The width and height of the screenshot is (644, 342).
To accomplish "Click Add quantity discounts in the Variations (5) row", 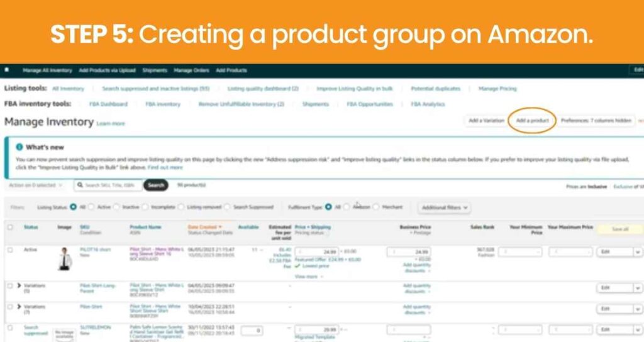I will coord(416,288).
